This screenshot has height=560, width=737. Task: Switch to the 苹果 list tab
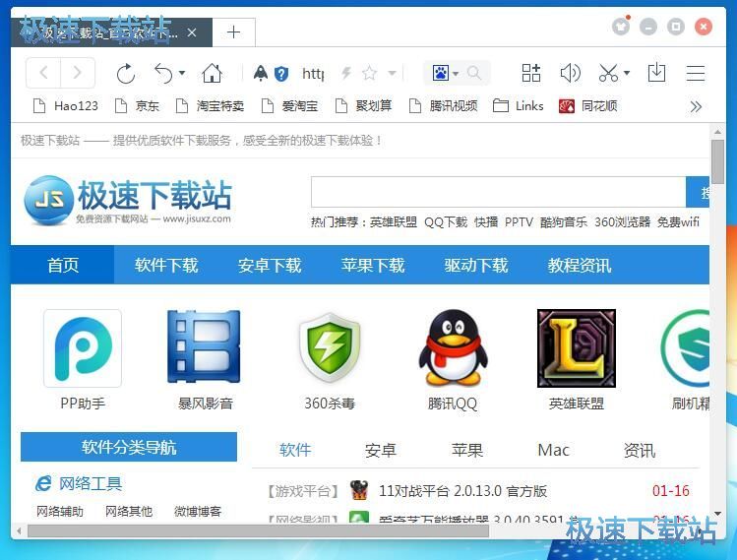click(466, 450)
